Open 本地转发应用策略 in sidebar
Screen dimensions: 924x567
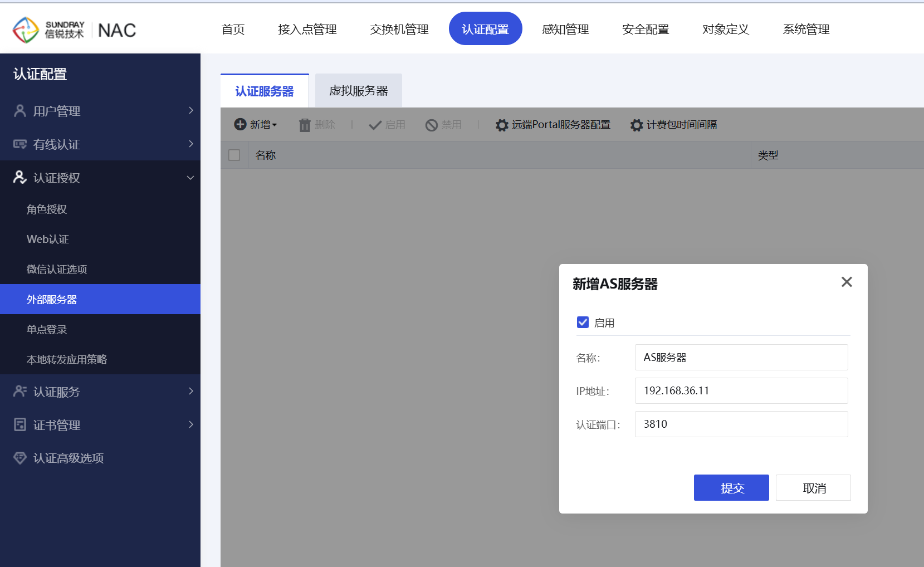(x=100, y=360)
